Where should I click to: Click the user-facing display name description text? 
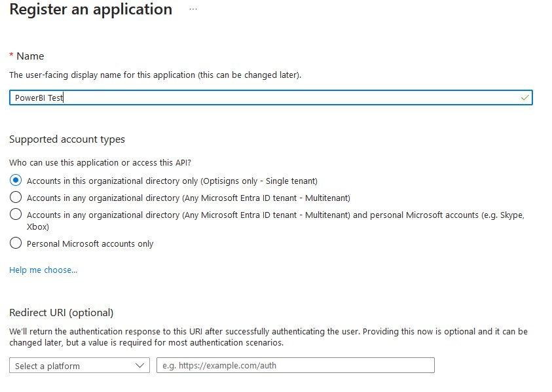point(155,75)
